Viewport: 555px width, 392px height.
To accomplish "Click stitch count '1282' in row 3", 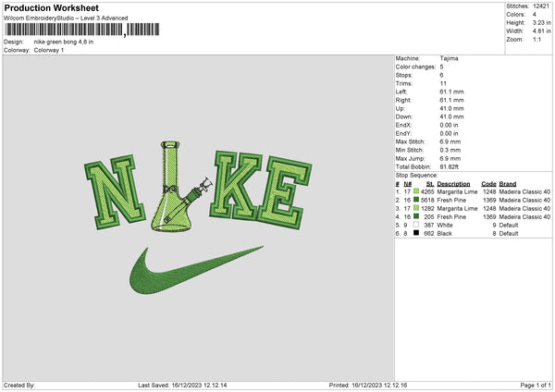I will [427, 208].
